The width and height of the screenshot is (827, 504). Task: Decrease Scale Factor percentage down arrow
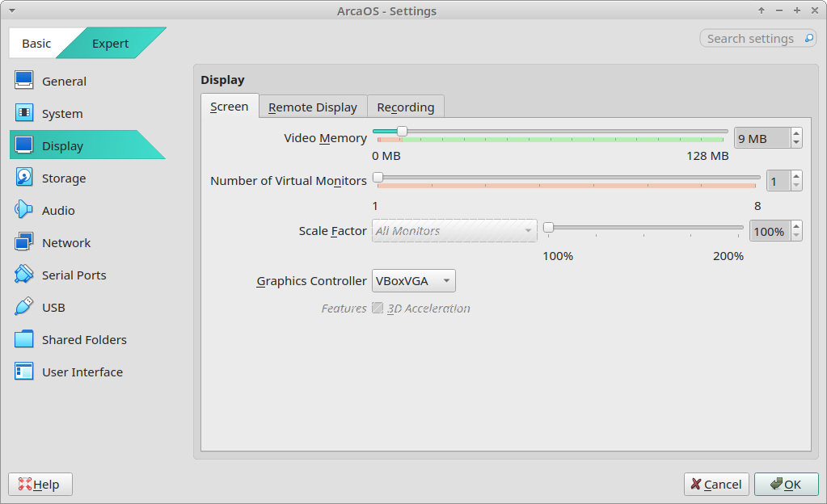pos(796,236)
